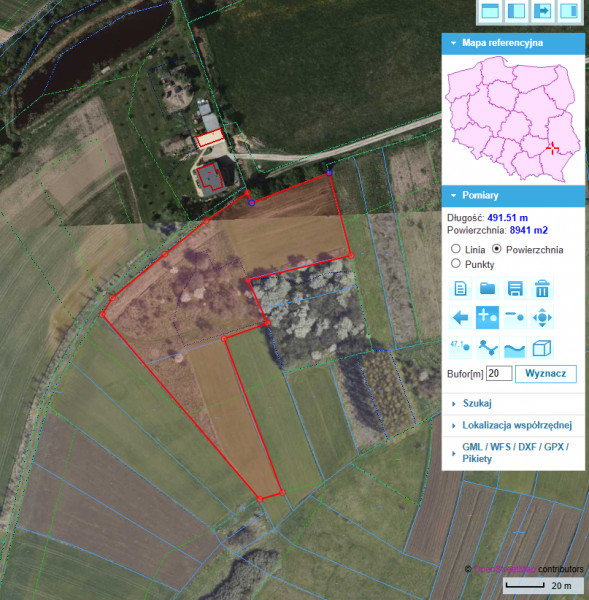
Task: Click the 3D cube icon
Action: (542, 347)
